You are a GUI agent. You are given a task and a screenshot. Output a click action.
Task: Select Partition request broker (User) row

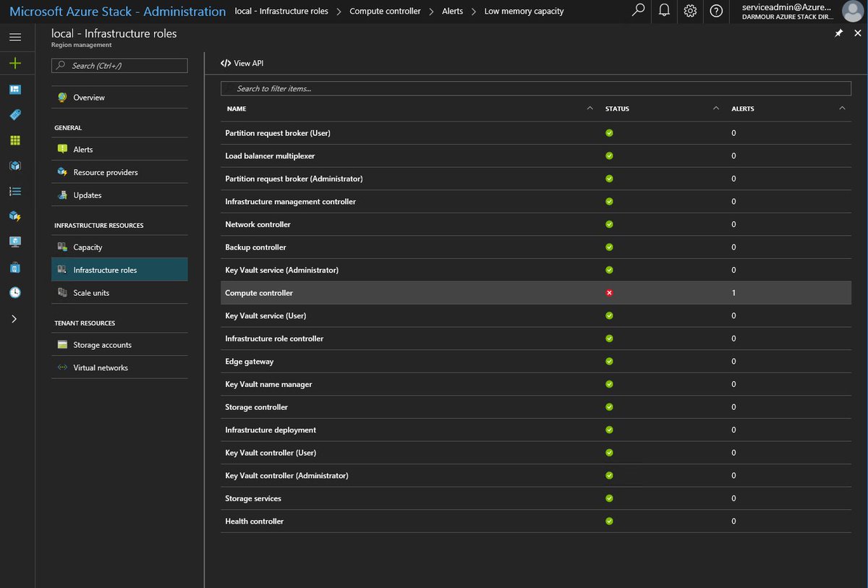point(536,133)
